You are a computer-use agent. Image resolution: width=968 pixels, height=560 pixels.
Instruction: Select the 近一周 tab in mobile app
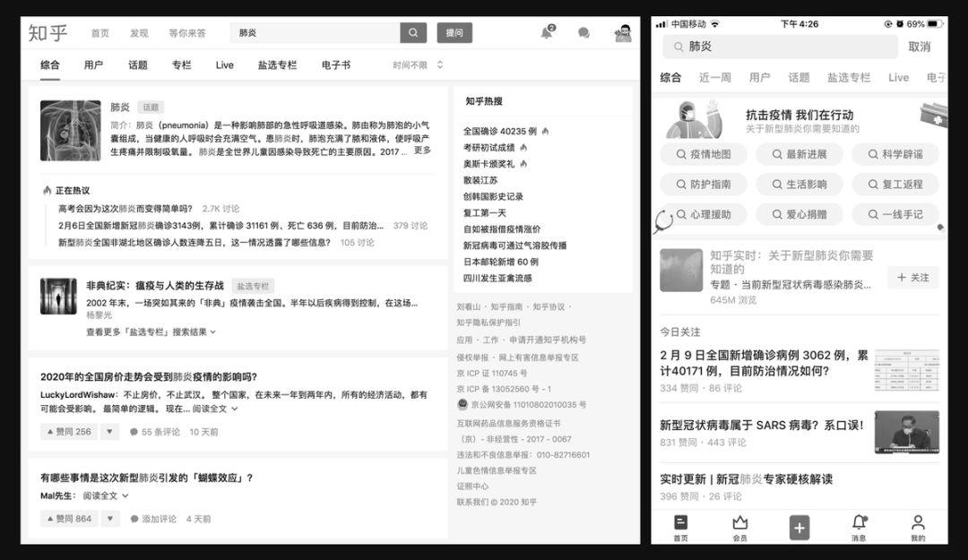pos(715,78)
